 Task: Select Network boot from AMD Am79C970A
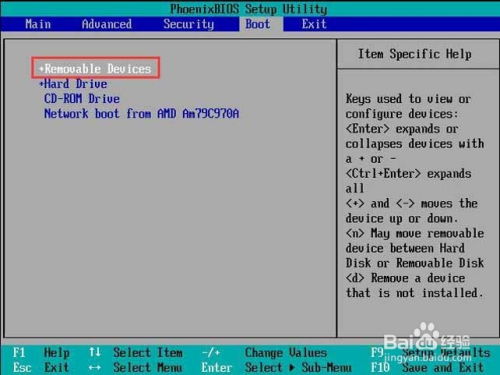click(x=142, y=114)
